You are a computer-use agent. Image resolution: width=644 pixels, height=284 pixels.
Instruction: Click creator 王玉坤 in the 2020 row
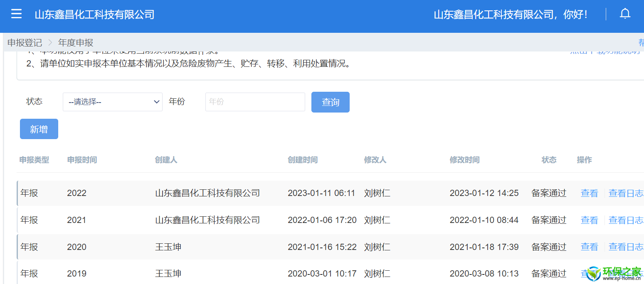click(168, 247)
